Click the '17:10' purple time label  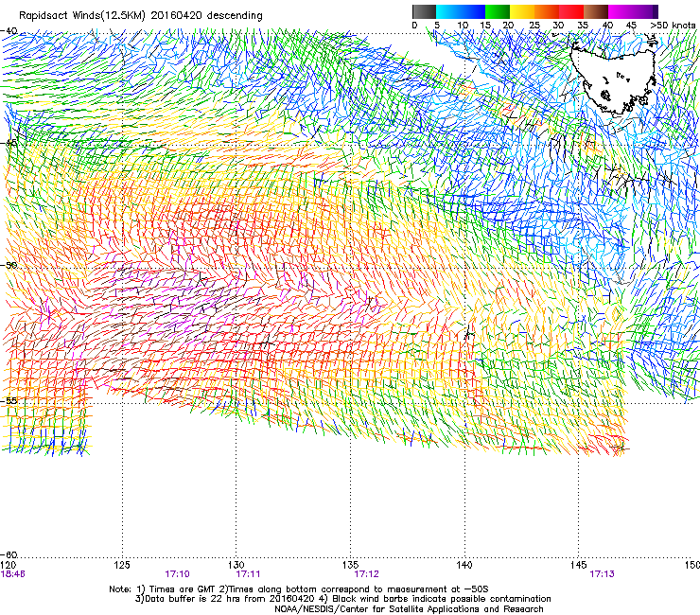click(177, 574)
